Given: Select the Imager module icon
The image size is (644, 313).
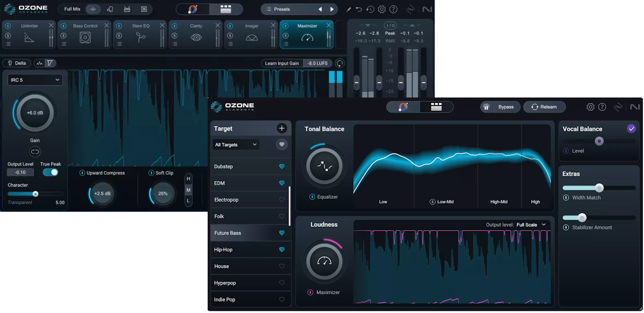Looking at the screenshot, I should click(252, 38).
